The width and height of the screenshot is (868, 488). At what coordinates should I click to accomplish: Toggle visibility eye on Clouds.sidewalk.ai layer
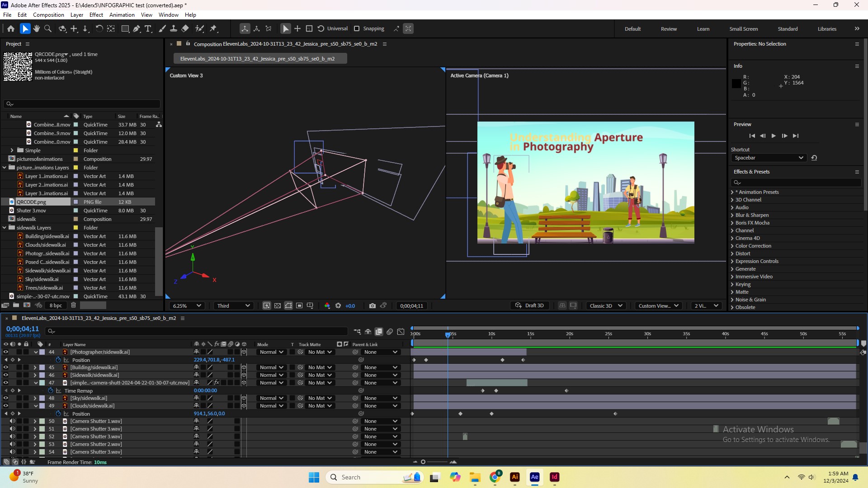[x=5, y=405]
